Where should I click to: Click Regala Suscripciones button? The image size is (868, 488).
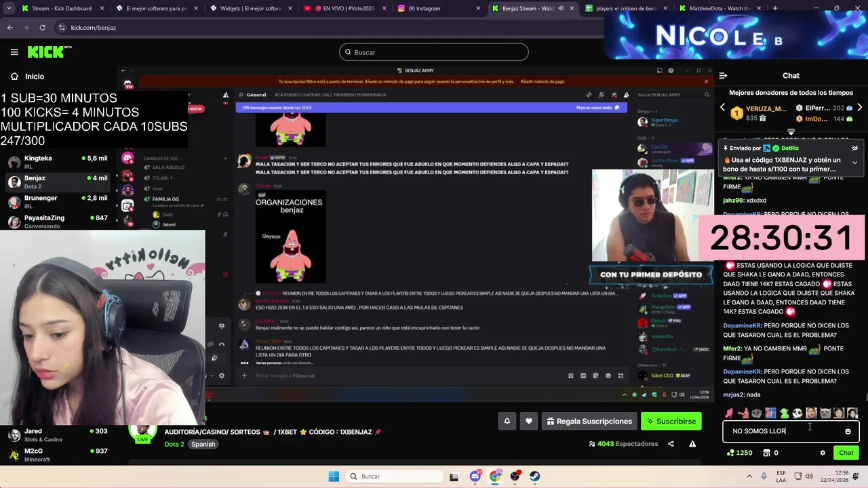[589, 421]
